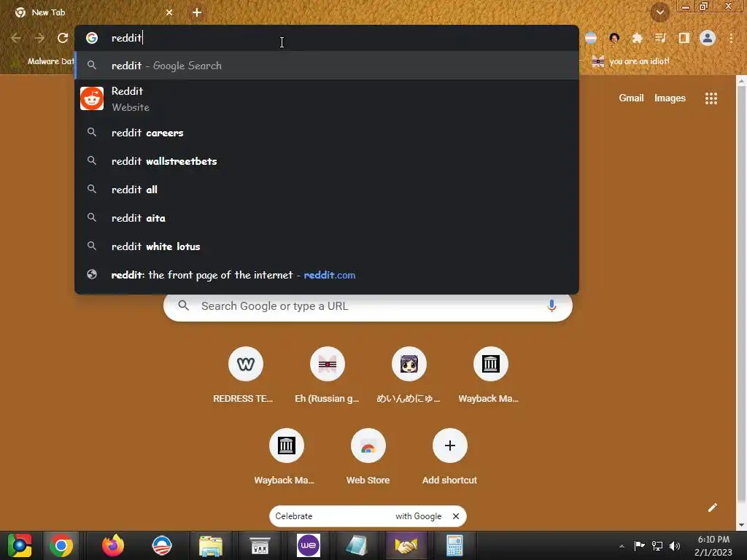Choose the 'reddit wallstreetbets' suggestion
Image resolution: width=747 pixels, height=560 pixels.
tap(327, 161)
